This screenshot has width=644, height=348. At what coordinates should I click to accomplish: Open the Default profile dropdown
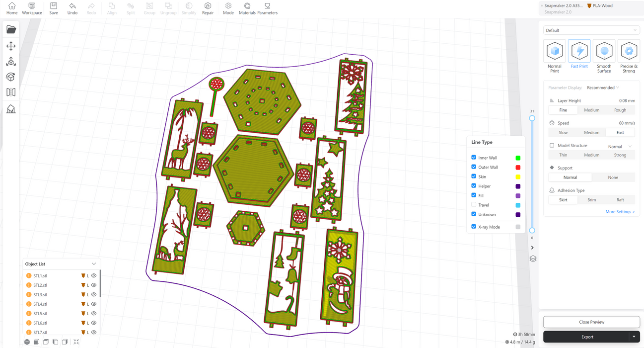coord(590,30)
